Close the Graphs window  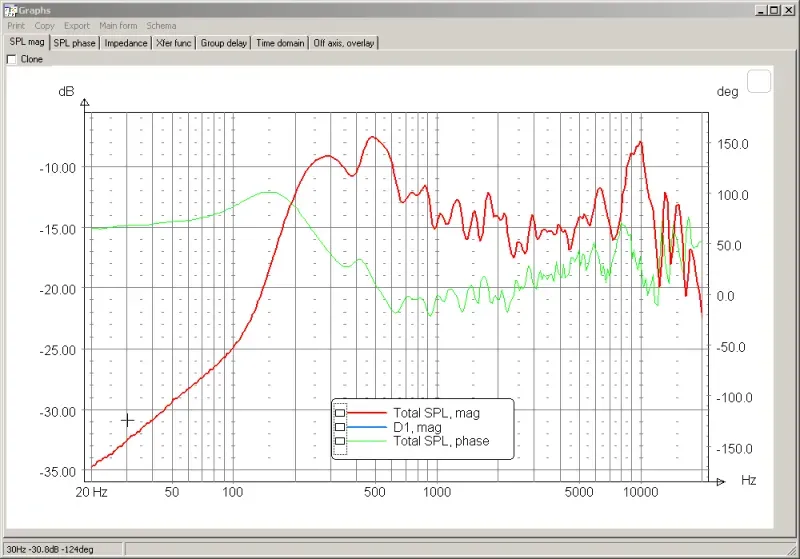point(788,10)
